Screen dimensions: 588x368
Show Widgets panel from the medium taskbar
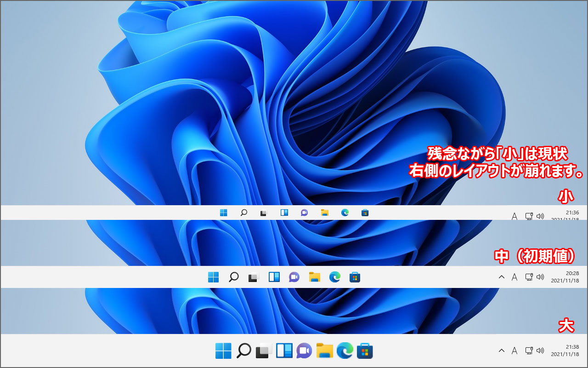coord(274,277)
